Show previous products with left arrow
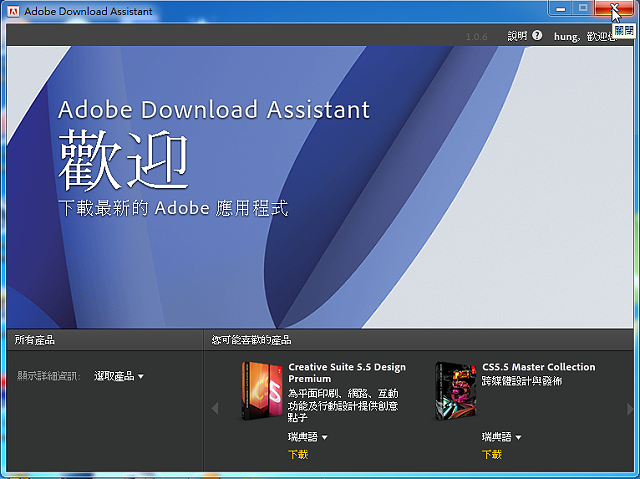This screenshot has width=640, height=479. (x=215, y=408)
